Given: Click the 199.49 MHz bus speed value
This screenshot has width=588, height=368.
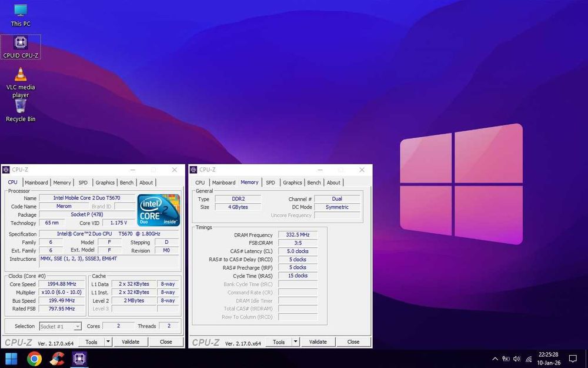Looking at the screenshot, I should [62, 301].
